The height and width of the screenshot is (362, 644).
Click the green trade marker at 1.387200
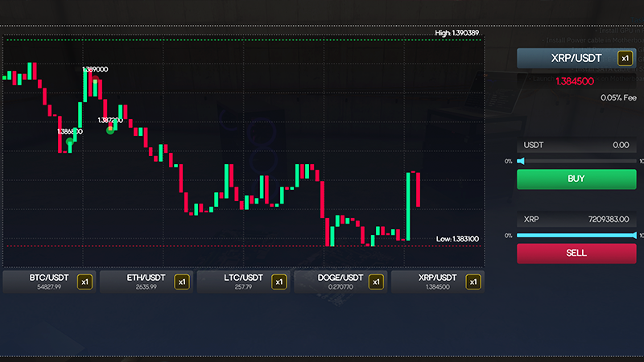pos(110,130)
